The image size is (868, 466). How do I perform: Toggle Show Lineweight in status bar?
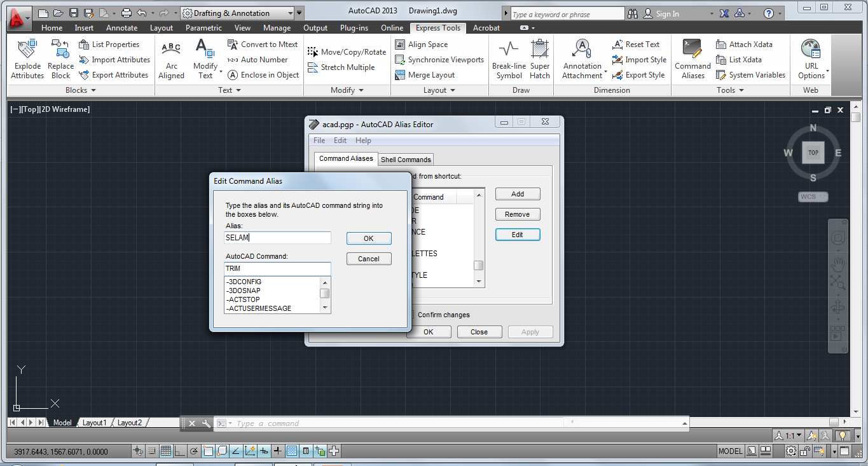click(x=278, y=451)
